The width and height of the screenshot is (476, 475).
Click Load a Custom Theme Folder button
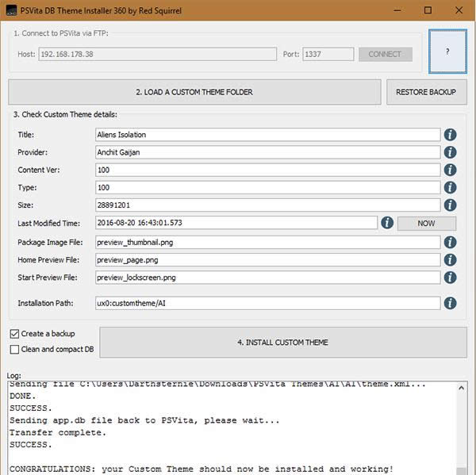tap(194, 92)
